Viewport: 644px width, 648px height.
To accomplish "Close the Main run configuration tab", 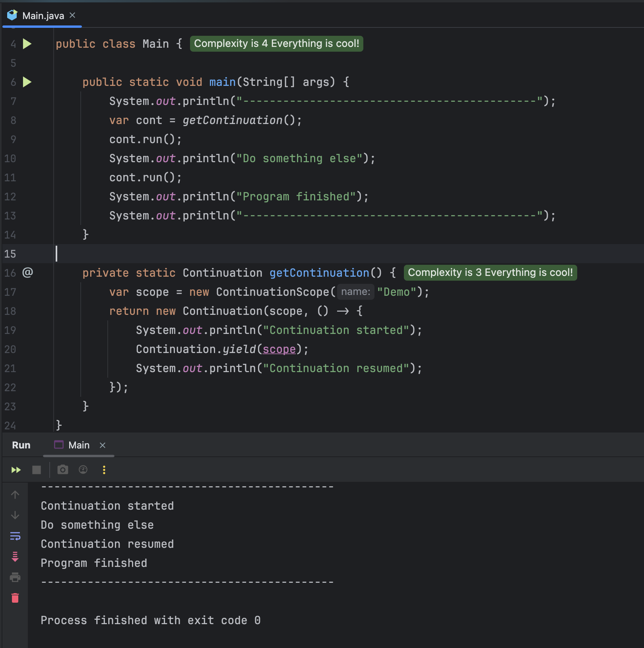I will click(x=103, y=445).
